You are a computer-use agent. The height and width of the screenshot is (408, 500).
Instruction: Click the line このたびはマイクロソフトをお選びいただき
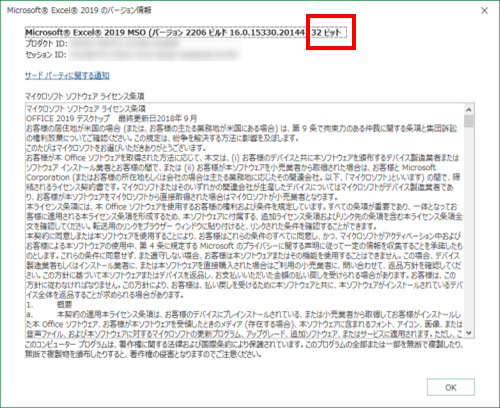116,148
